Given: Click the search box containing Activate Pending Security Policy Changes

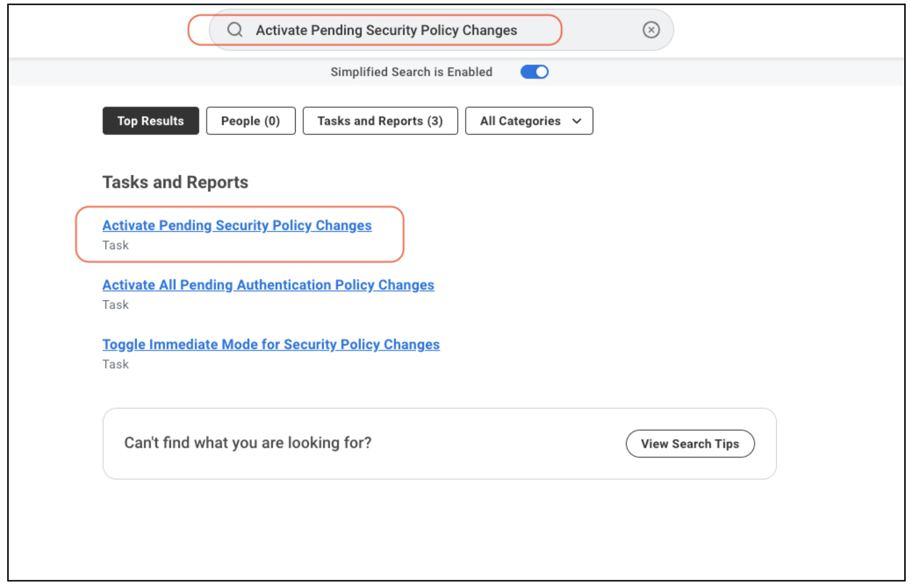Looking at the screenshot, I should pos(441,30).
